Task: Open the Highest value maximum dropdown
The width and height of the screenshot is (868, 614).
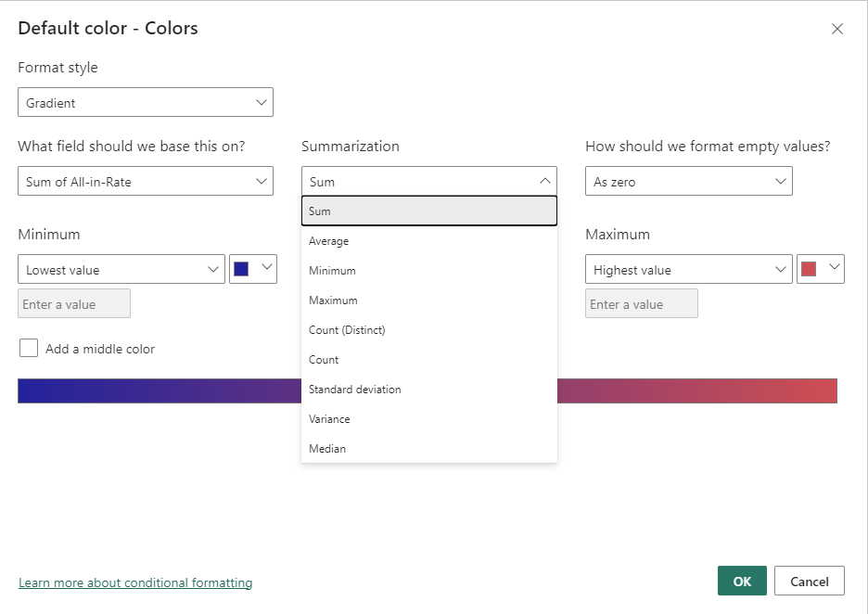Action: (x=689, y=269)
